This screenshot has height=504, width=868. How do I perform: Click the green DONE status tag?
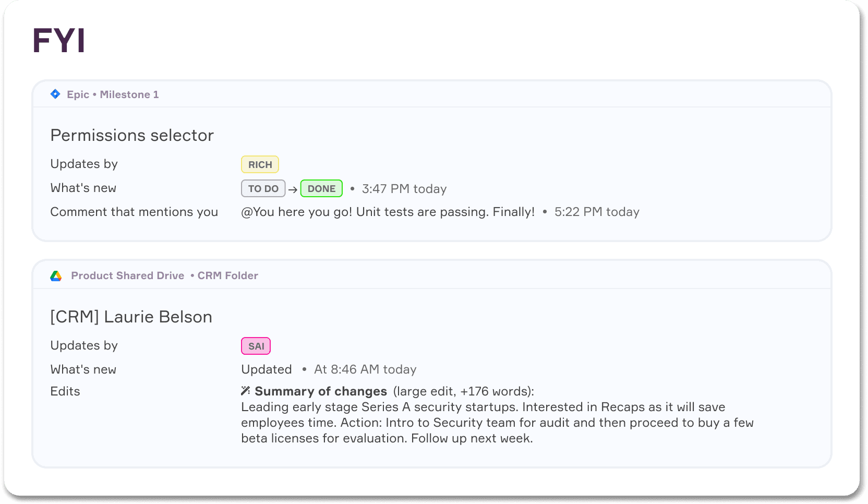pyautogui.click(x=321, y=188)
